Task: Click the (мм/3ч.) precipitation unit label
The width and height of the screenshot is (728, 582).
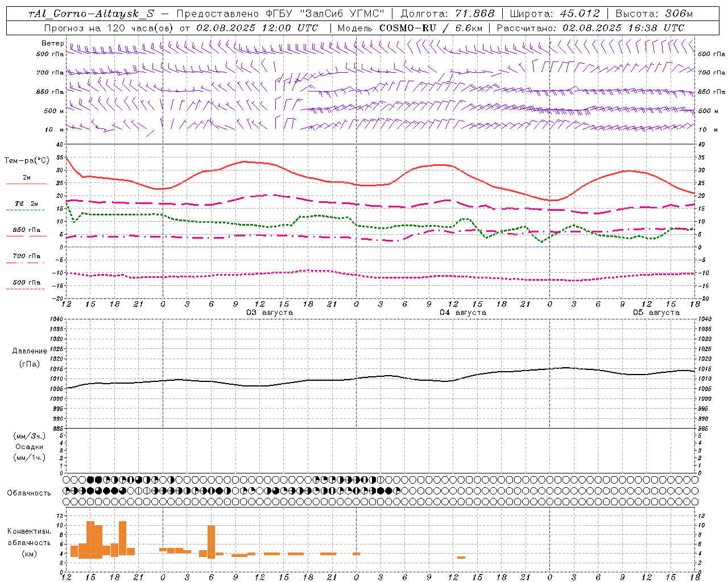Action: pyautogui.click(x=30, y=436)
